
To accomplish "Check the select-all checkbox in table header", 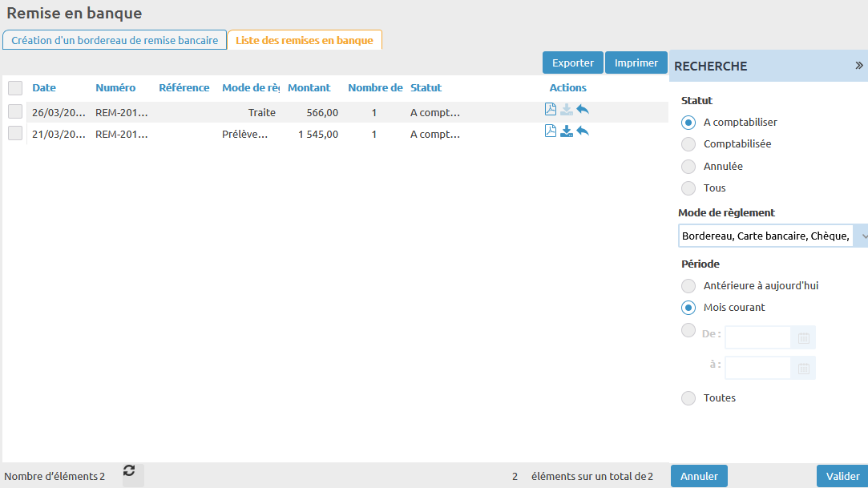I will click(15, 88).
